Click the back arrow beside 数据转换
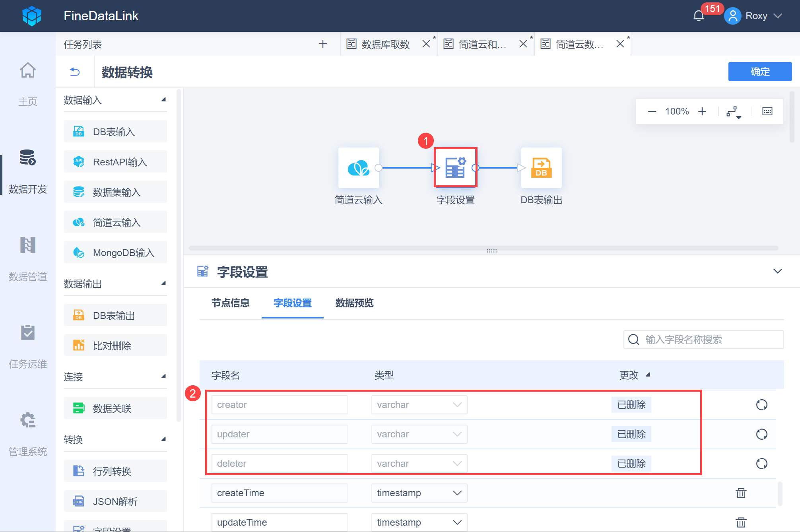Viewport: 800px width, 532px height. 75,72
